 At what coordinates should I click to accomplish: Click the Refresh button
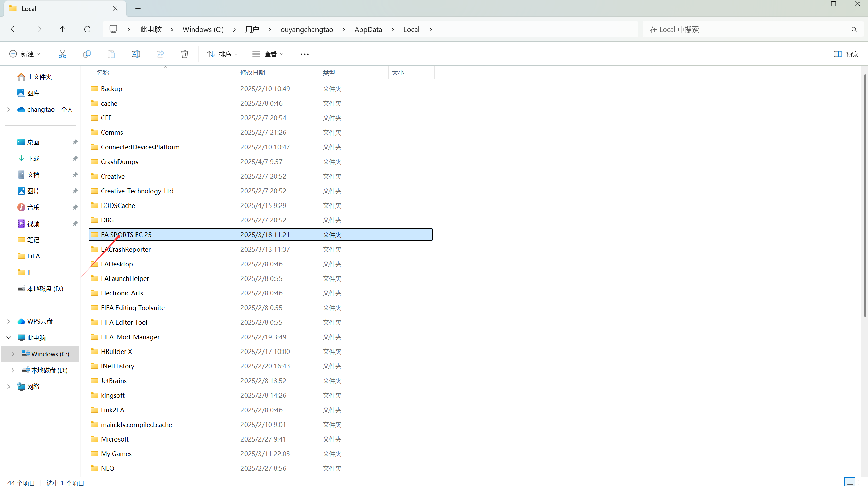tap(87, 29)
